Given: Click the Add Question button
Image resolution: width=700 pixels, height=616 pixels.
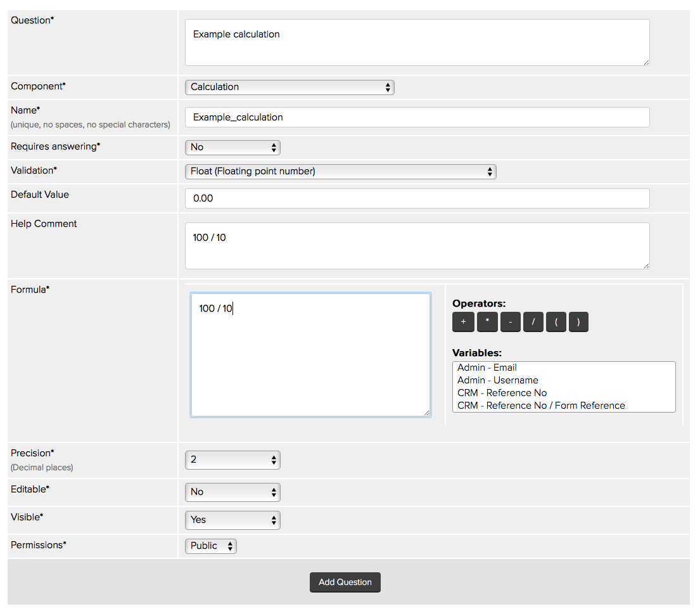Looking at the screenshot, I should click(x=345, y=582).
